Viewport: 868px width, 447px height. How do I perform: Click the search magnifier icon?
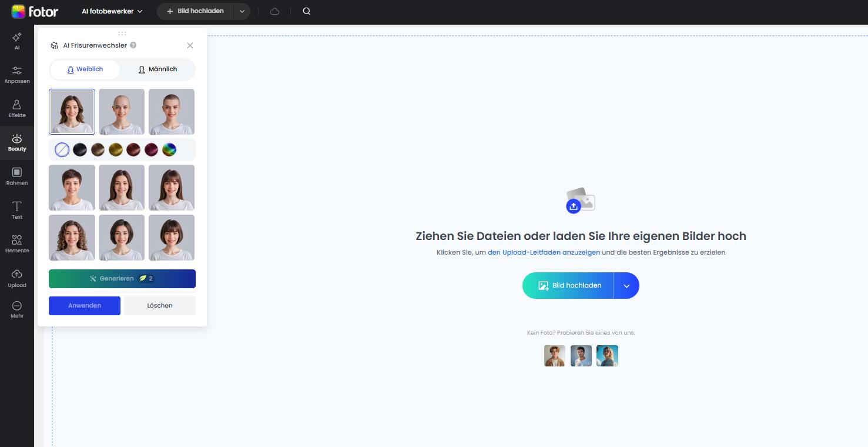[306, 11]
